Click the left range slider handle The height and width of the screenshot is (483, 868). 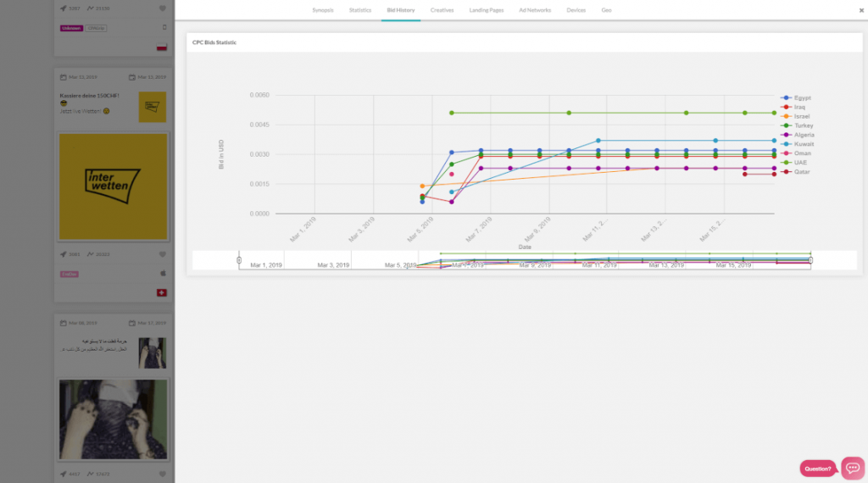coord(239,260)
